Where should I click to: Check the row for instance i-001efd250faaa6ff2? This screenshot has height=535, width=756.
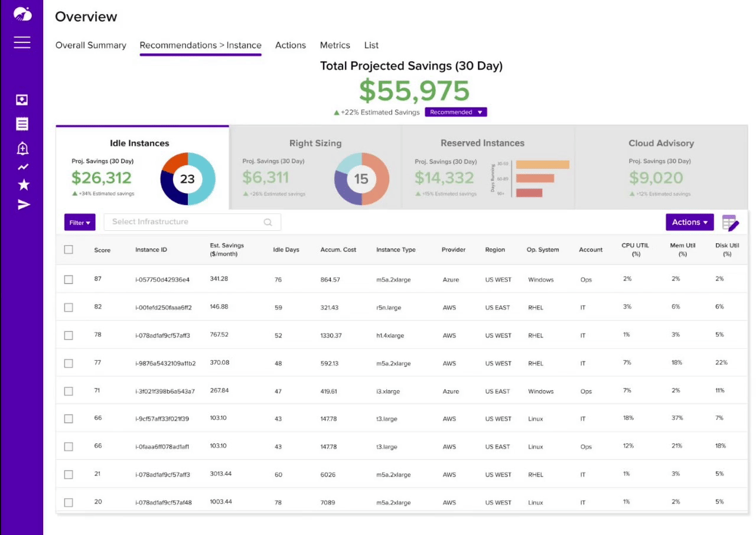tap(69, 307)
